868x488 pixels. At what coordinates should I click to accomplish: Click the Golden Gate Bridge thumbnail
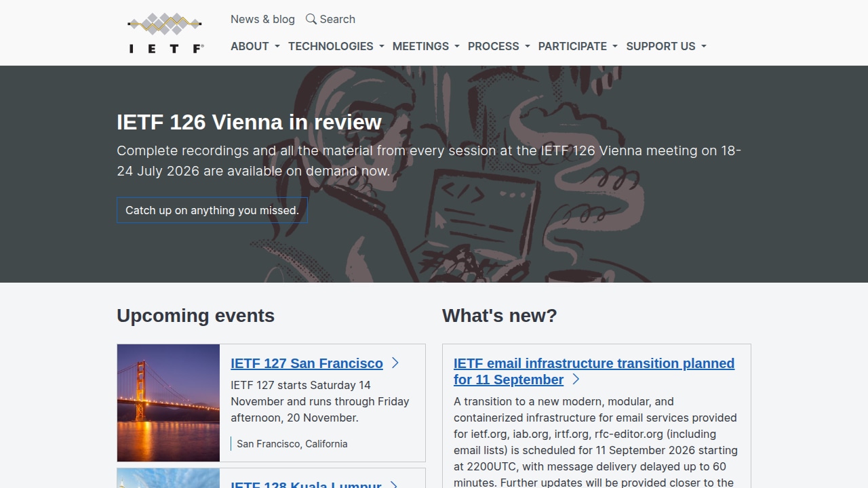pyautogui.click(x=168, y=403)
